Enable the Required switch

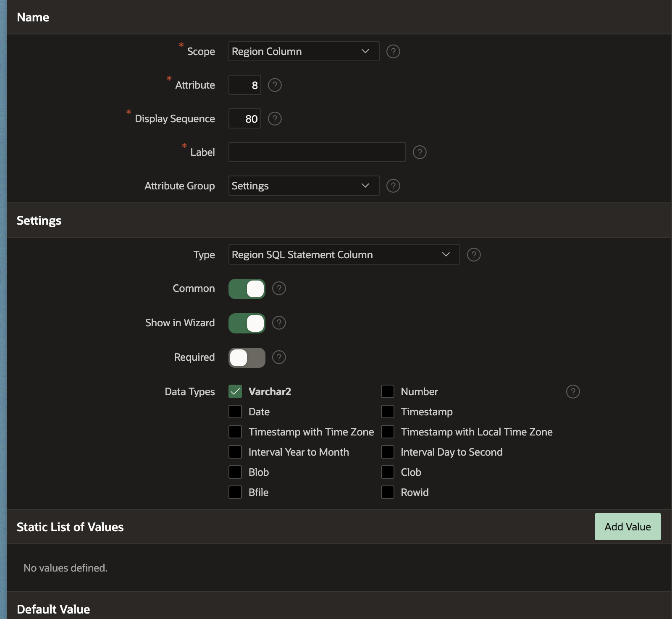pyautogui.click(x=247, y=358)
